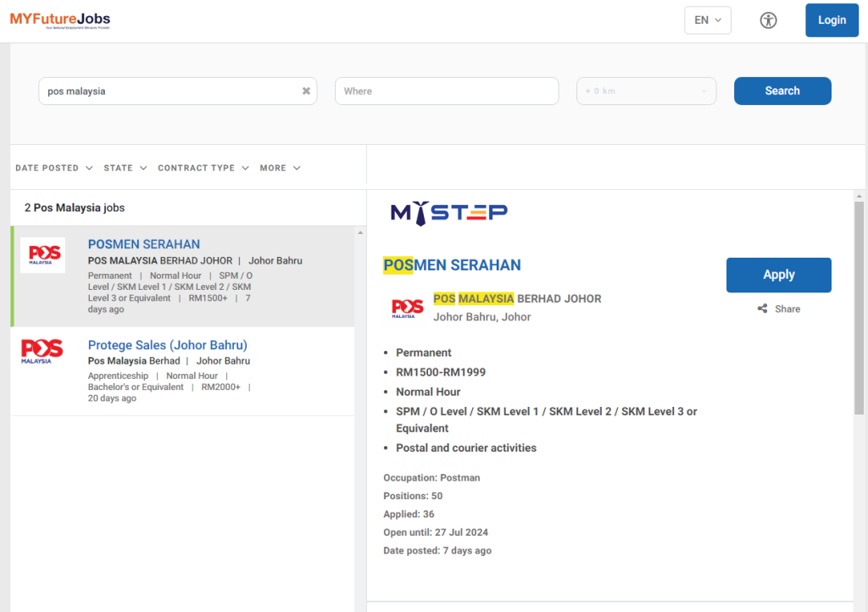Apply for the POSMEN SERAHAN job
Viewport: 868px width, 612px height.
click(778, 275)
